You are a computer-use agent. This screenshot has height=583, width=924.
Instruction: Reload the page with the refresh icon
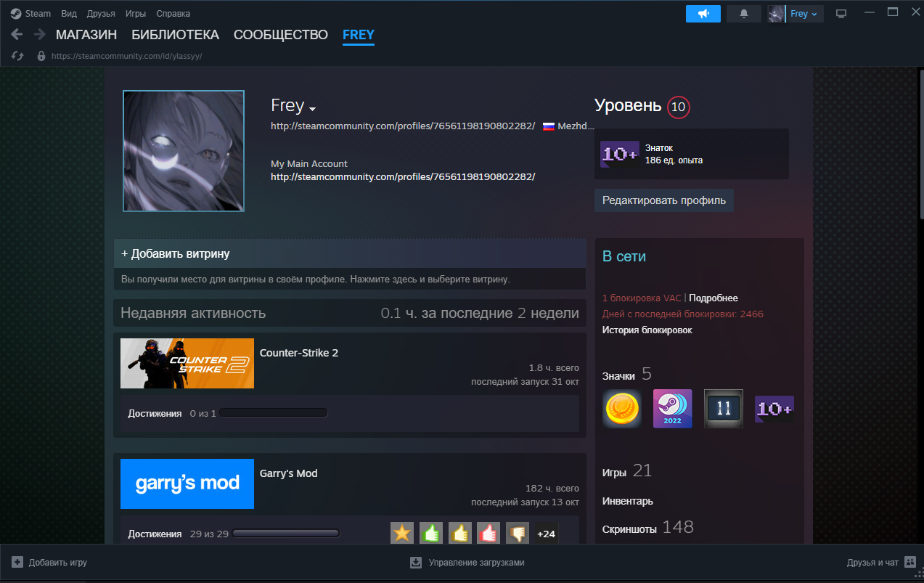[18, 55]
